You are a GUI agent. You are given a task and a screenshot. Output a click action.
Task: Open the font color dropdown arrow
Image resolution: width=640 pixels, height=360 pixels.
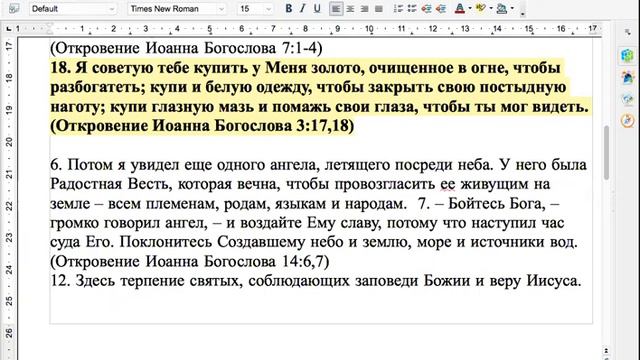[470, 9]
